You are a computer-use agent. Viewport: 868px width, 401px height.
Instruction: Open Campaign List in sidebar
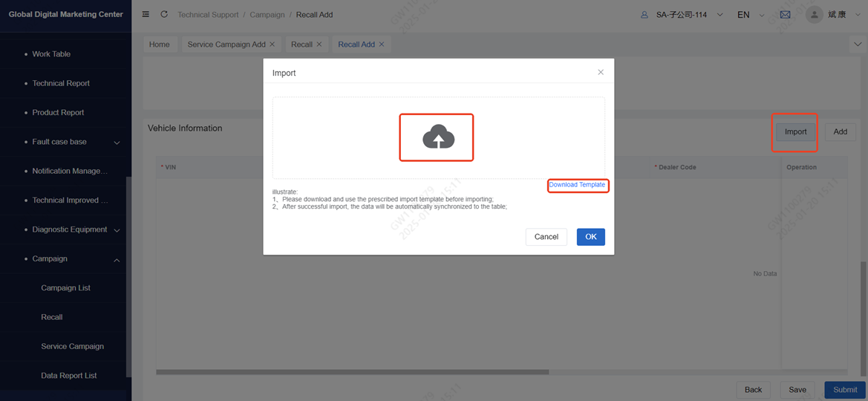(65, 288)
